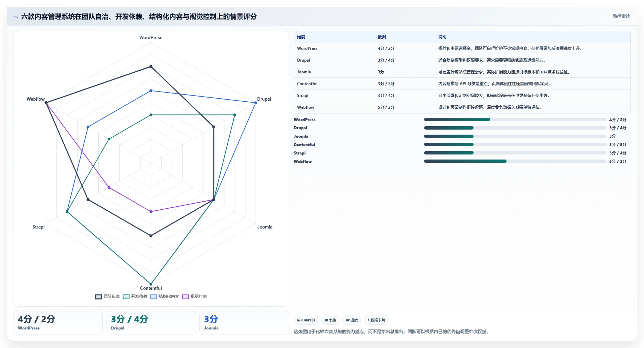Click the 3分 value in the Joomla table row

pyautogui.click(x=381, y=72)
